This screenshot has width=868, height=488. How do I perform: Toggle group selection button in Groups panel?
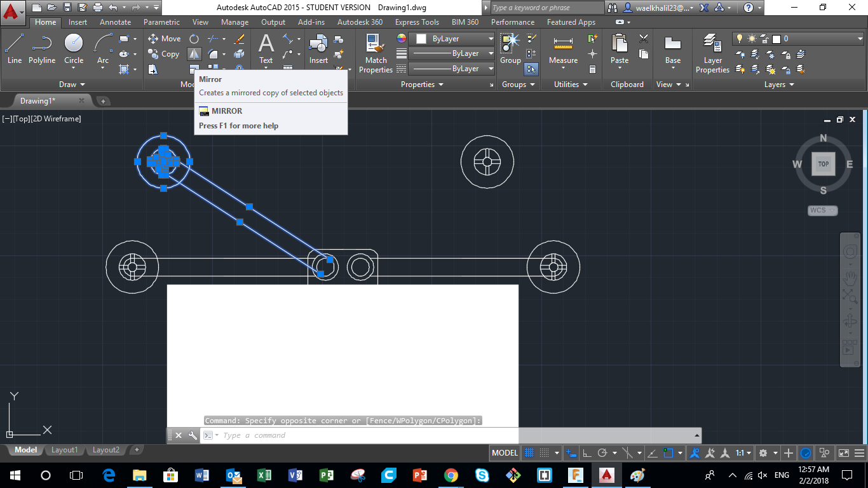pyautogui.click(x=531, y=69)
